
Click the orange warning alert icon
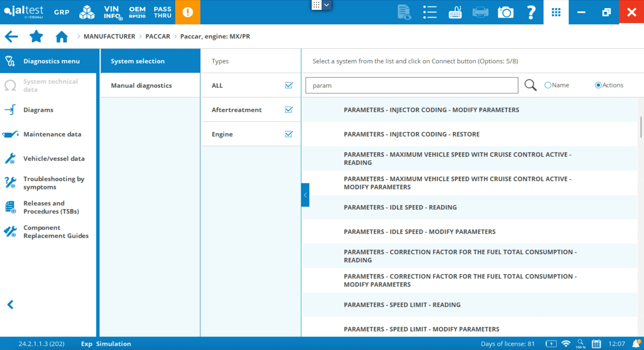187,12
